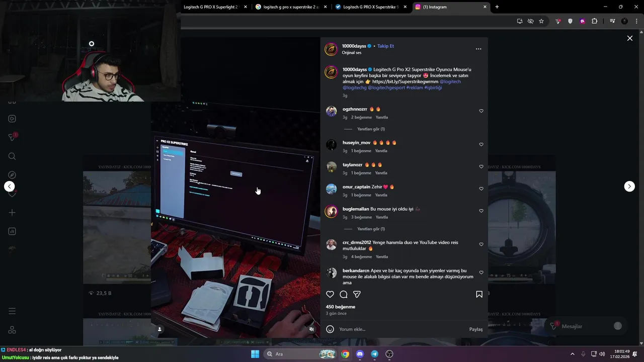Click the shield extension icon in toolbar
This screenshot has width=644, height=362.
click(570, 21)
